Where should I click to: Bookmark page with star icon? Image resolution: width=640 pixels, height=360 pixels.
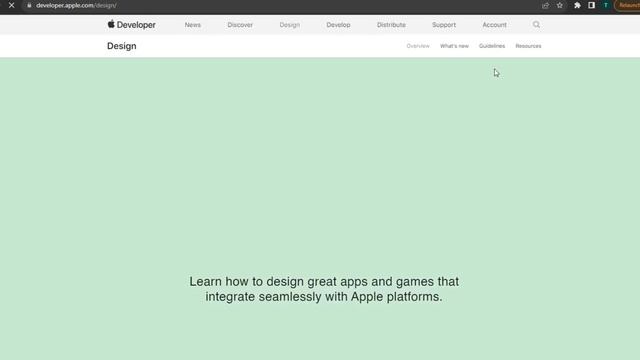point(560,5)
